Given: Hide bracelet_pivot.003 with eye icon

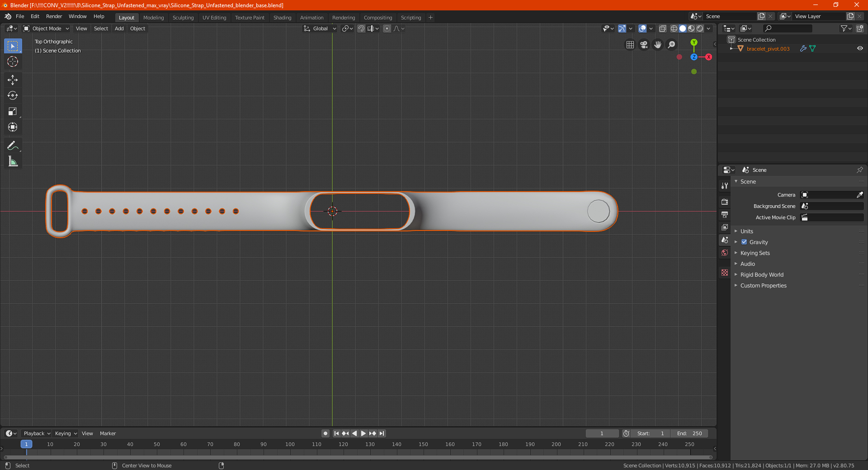Looking at the screenshot, I should (860, 48).
